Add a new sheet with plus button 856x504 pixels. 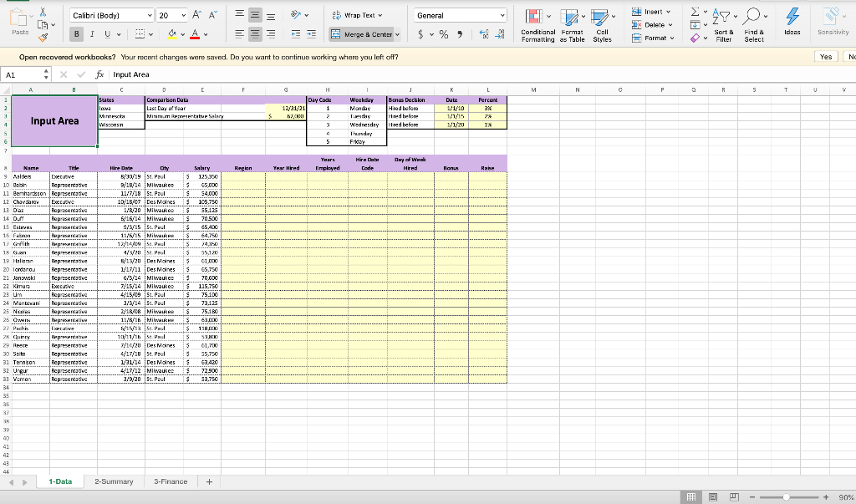[x=209, y=481]
